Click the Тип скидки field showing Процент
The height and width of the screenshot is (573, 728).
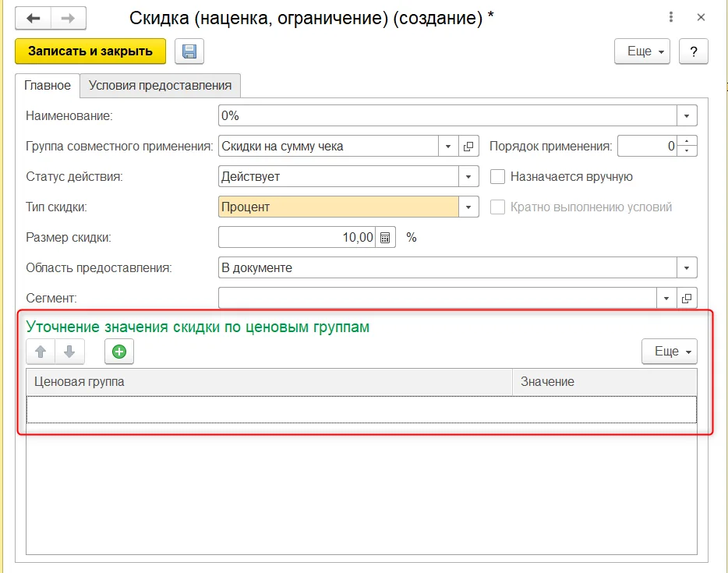(338, 207)
